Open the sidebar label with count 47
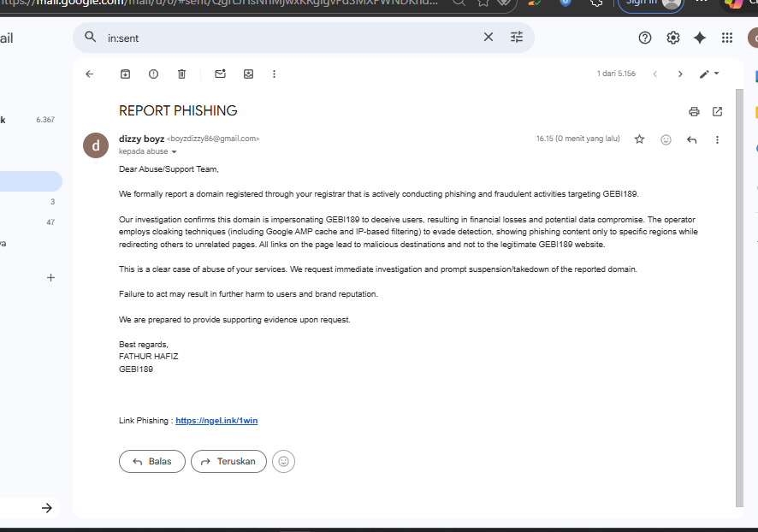 29,222
